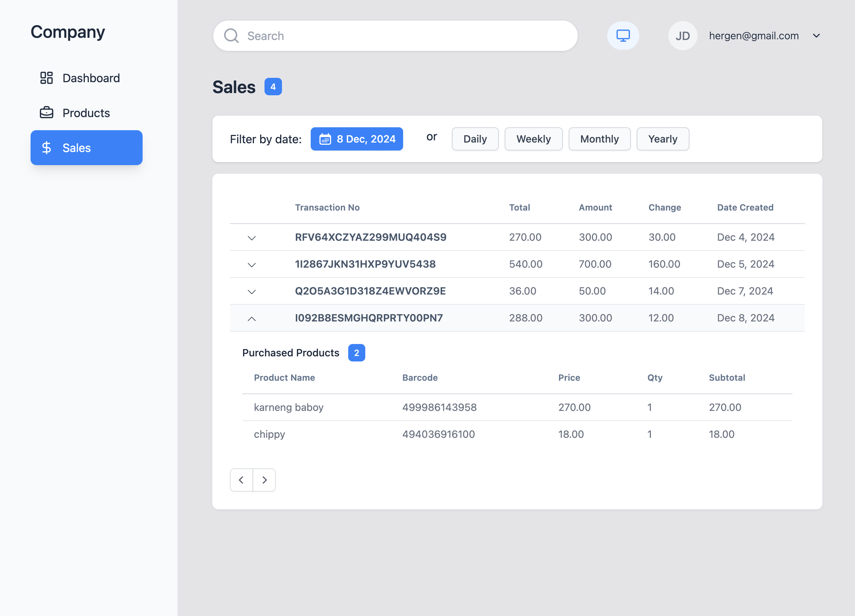855x616 pixels.
Task: Click the search magnifier icon
Action: point(231,36)
